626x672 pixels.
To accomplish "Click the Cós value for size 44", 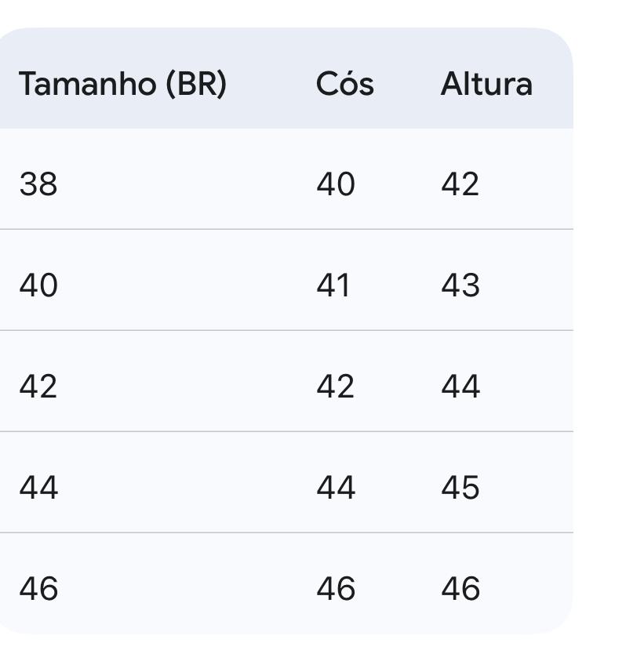I will point(336,488).
